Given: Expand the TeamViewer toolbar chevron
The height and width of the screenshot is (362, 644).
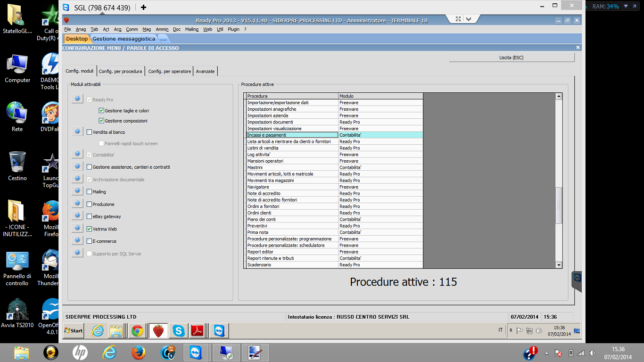Looking at the screenshot, I should [x=469, y=19].
